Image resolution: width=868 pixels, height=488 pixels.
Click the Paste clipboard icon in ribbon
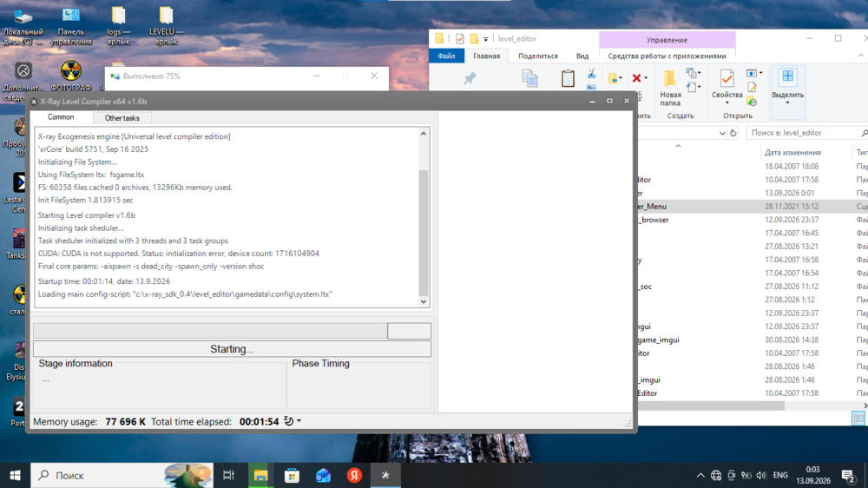[x=568, y=78]
